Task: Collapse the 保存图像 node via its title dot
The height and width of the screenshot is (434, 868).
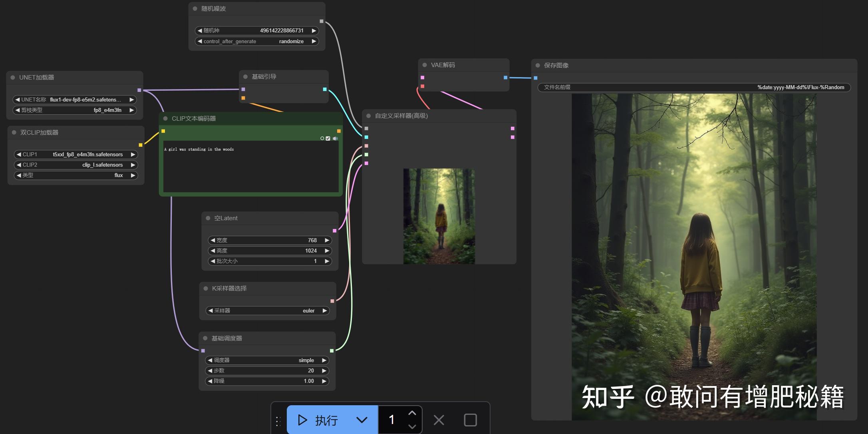Action: point(538,65)
